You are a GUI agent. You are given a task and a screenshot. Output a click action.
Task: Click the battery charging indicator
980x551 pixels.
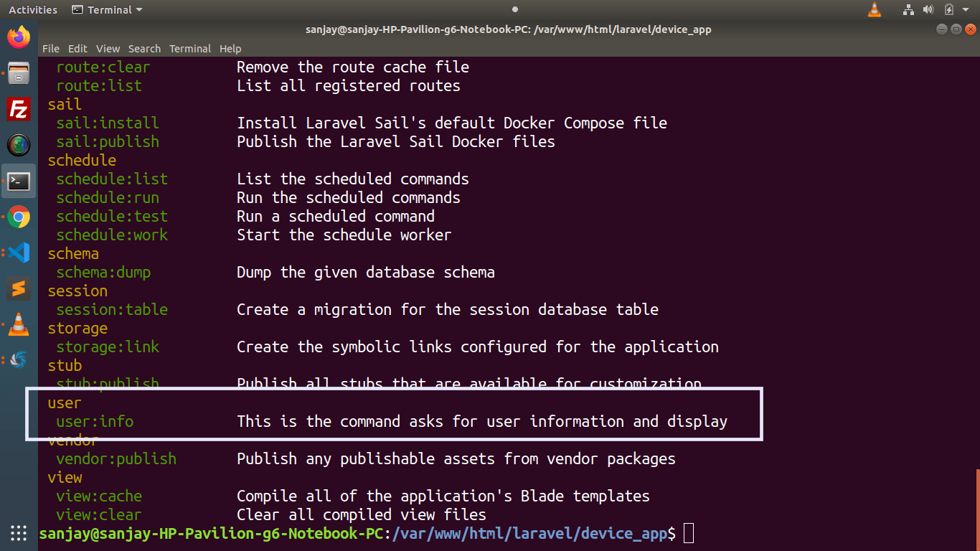click(948, 9)
